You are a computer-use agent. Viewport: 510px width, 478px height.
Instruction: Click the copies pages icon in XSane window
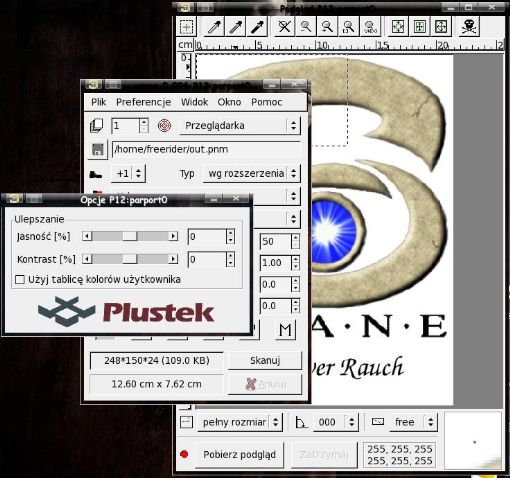tap(97, 126)
